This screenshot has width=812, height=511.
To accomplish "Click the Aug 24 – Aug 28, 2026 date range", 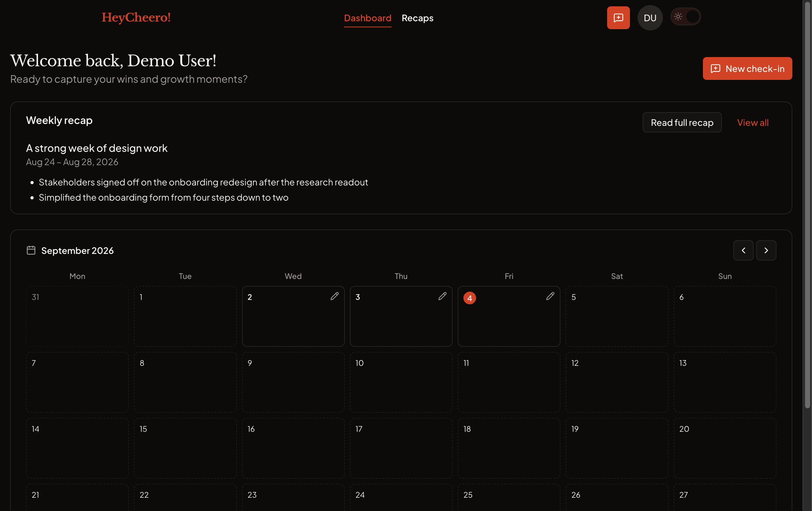I will coord(72,162).
